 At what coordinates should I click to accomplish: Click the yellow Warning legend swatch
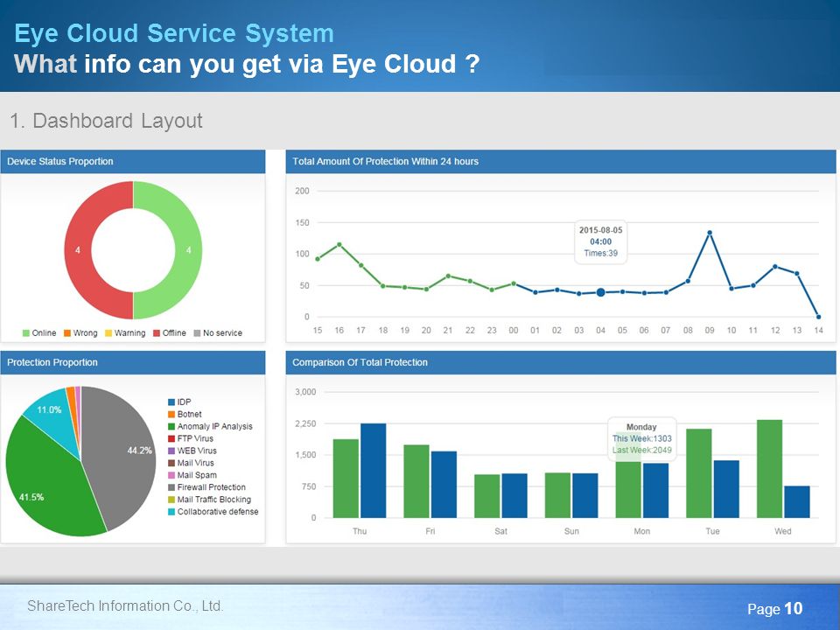(x=108, y=333)
